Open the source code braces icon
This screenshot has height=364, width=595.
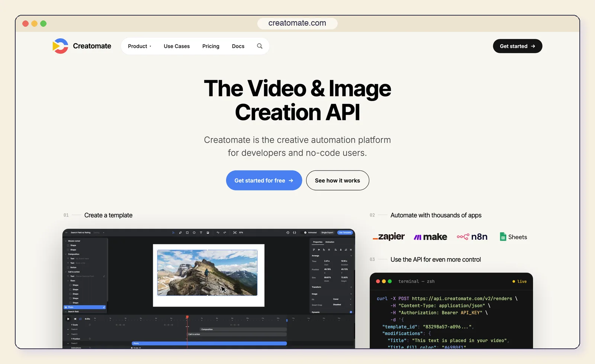coord(295,233)
